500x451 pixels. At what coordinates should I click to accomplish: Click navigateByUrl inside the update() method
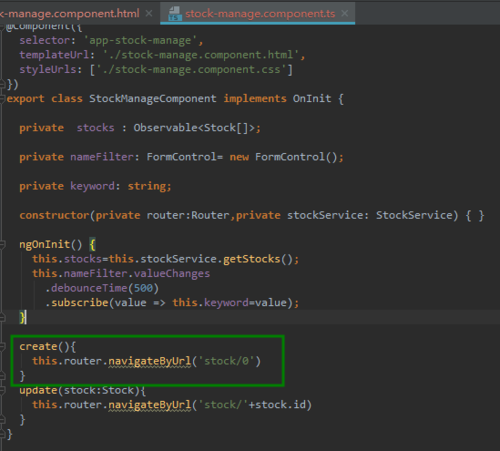point(150,405)
